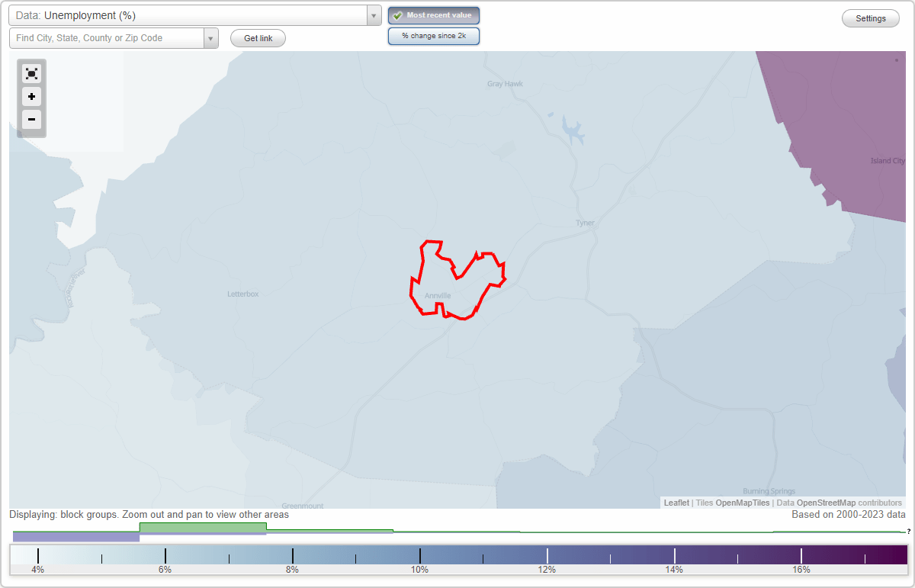Expand the location search dropdown arrow
Image resolution: width=915 pixels, height=588 pixels.
tap(211, 38)
